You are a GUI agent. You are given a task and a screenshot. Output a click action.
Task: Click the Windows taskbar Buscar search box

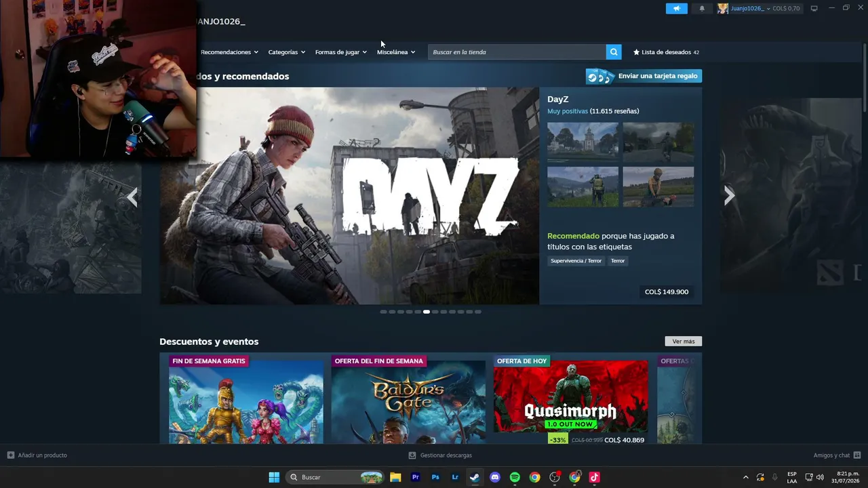336,477
